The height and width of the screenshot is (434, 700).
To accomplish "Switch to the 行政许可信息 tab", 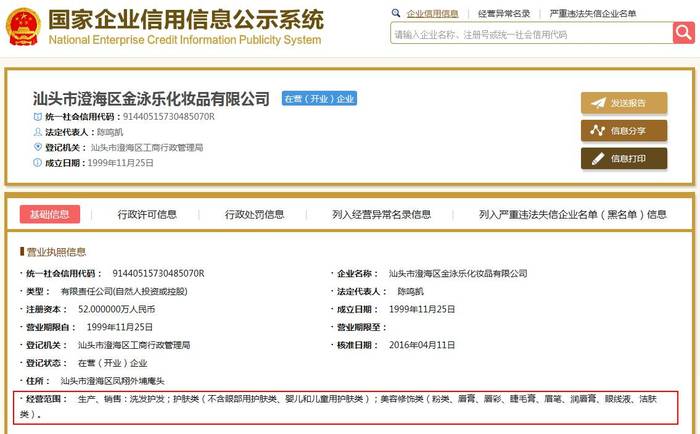I will coord(147,215).
